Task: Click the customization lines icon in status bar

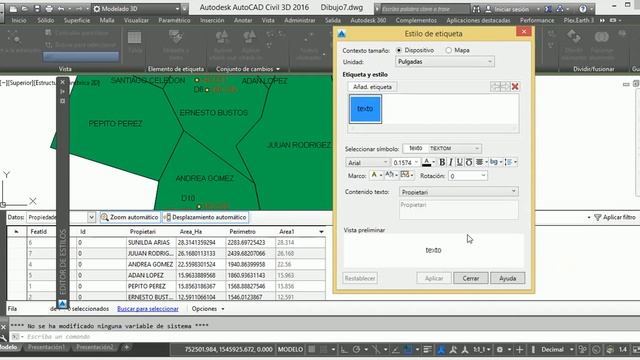Action: point(427,349)
